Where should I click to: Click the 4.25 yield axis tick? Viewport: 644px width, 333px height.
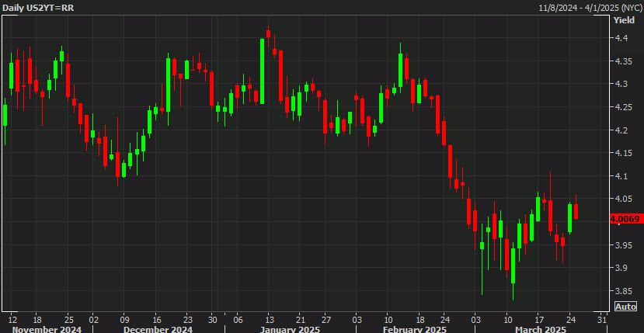point(624,108)
